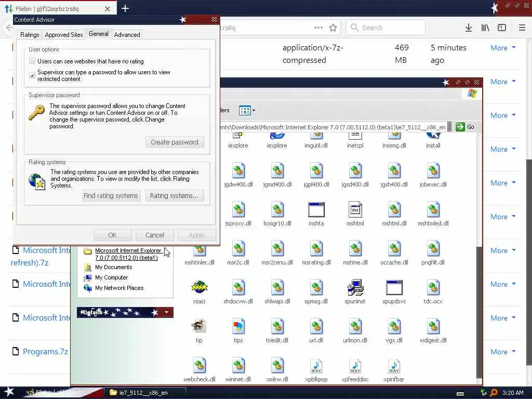Expand More menu beside the 469 MB file
The image size is (532, 399).
(x=503, y=48)
